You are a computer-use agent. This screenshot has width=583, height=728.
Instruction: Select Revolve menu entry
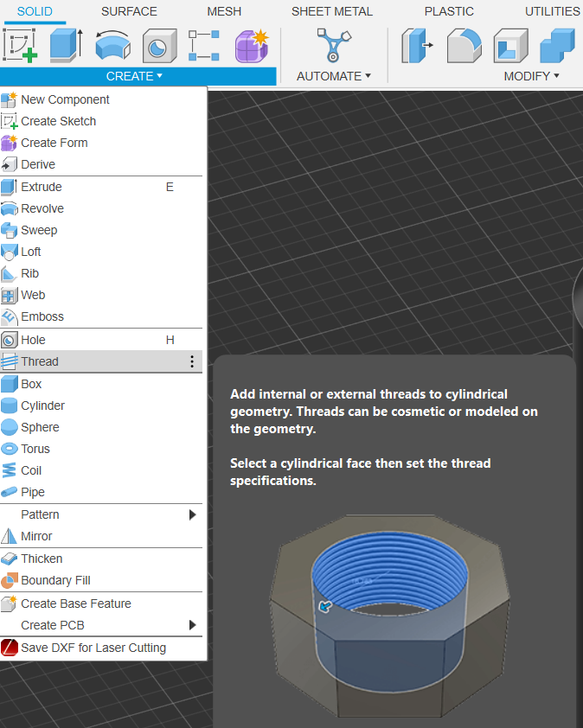(x=101, y=208)
